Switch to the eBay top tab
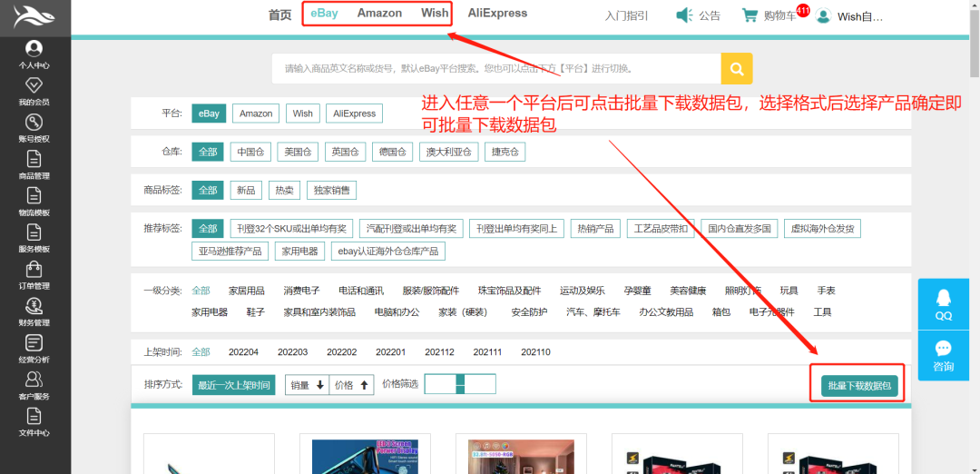 [324, 13]
